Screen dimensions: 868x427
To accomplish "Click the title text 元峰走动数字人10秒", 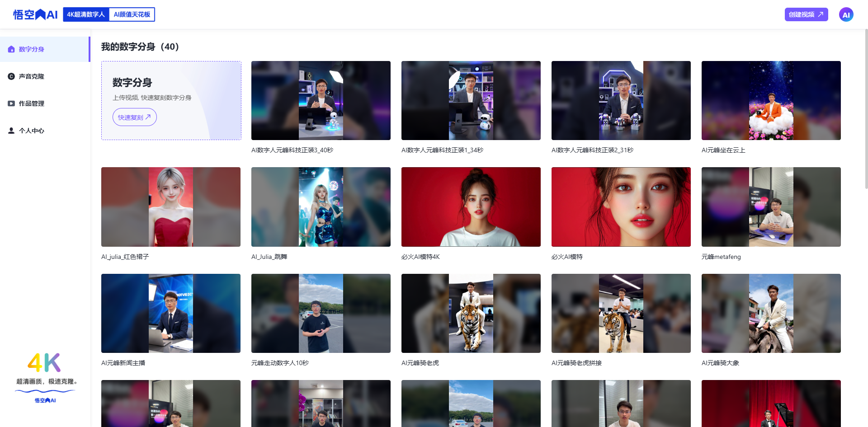I will 280,363.
